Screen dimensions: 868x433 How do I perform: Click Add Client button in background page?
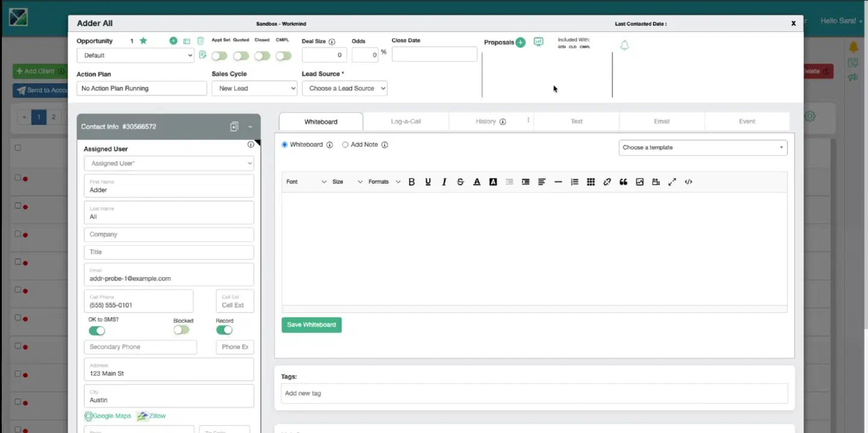(x=40, y=71)
